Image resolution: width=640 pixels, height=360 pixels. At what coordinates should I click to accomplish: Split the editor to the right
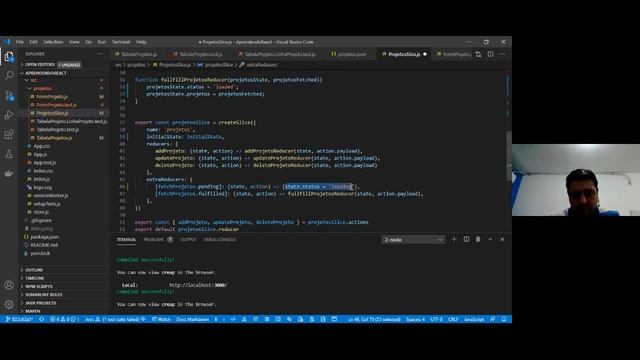pyautogui.click(x=490, y=54)
